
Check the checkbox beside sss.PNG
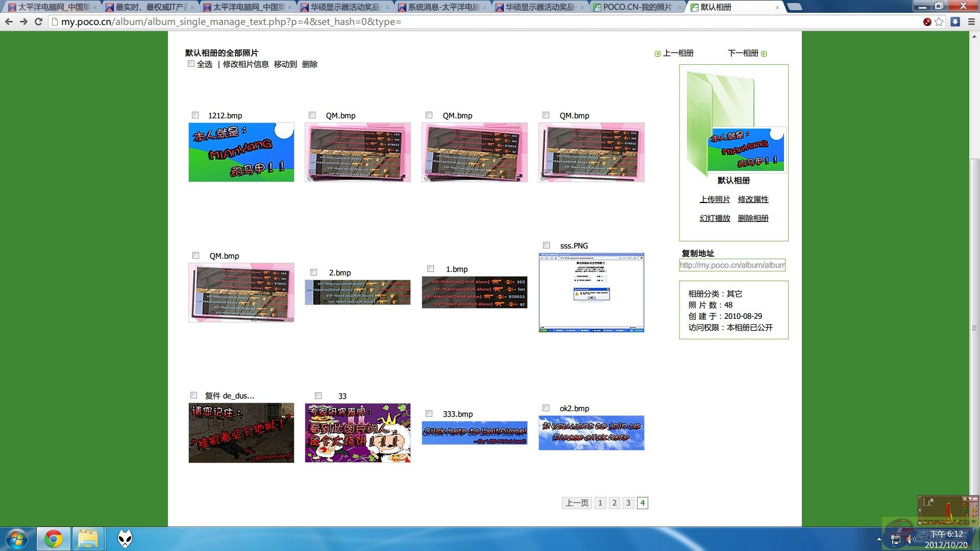click(546, 244)
